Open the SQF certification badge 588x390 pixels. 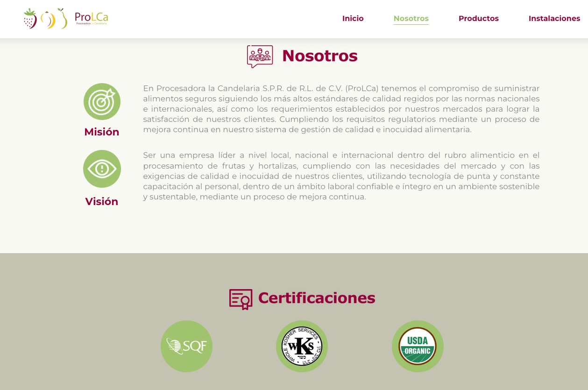pos(186,346)
